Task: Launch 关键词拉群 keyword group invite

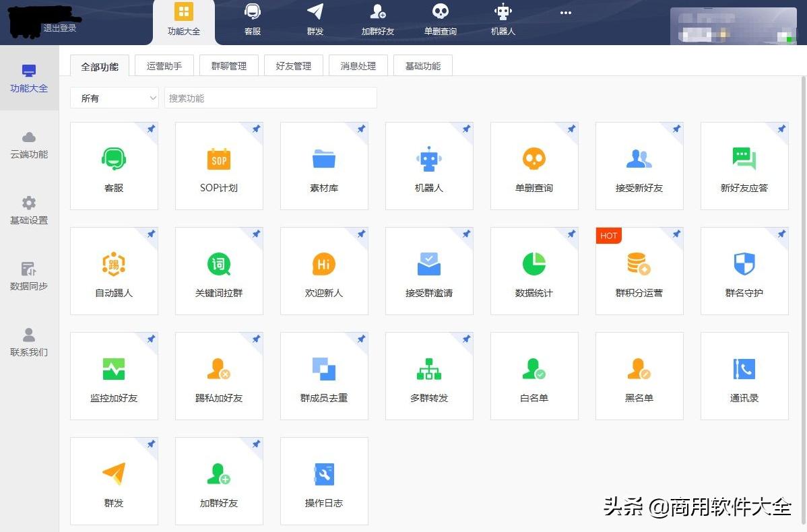Action: pyautogui.click(x=219, y=271)
